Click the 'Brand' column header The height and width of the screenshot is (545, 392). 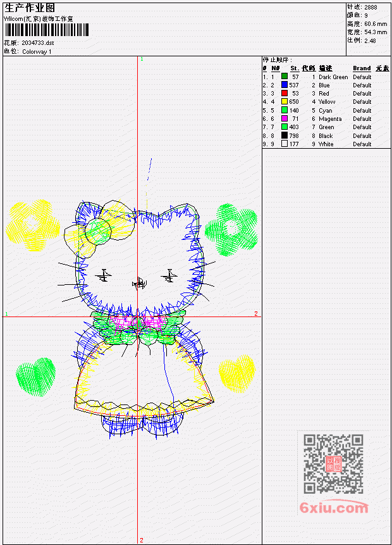pos(362,68)
